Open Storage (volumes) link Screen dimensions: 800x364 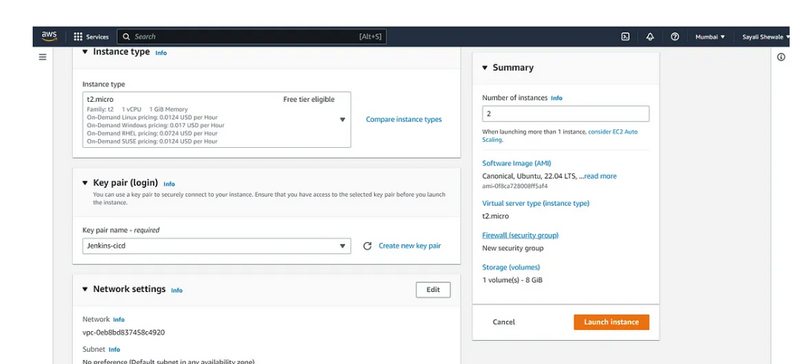click(511, 267)
